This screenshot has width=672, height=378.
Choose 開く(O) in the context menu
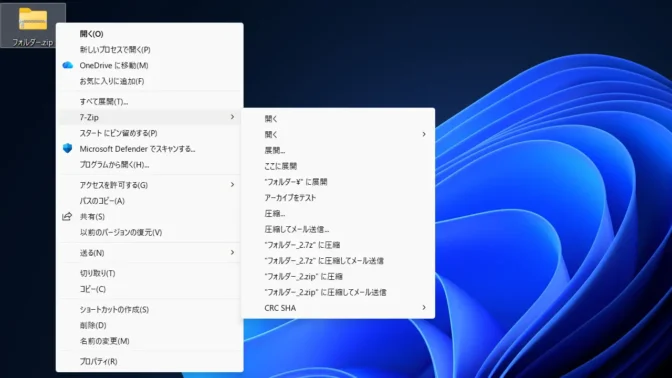150,34
